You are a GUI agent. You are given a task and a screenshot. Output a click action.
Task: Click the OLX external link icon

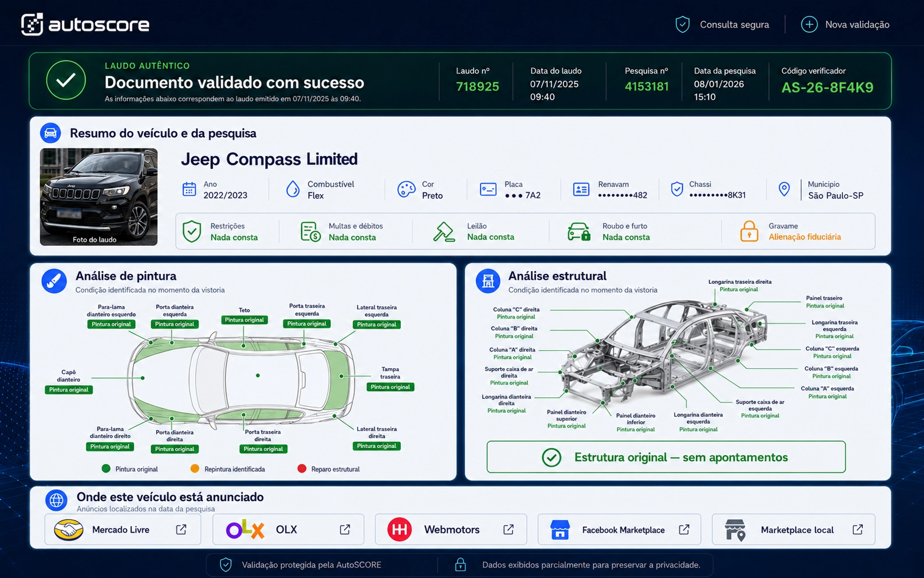(345, 529)
